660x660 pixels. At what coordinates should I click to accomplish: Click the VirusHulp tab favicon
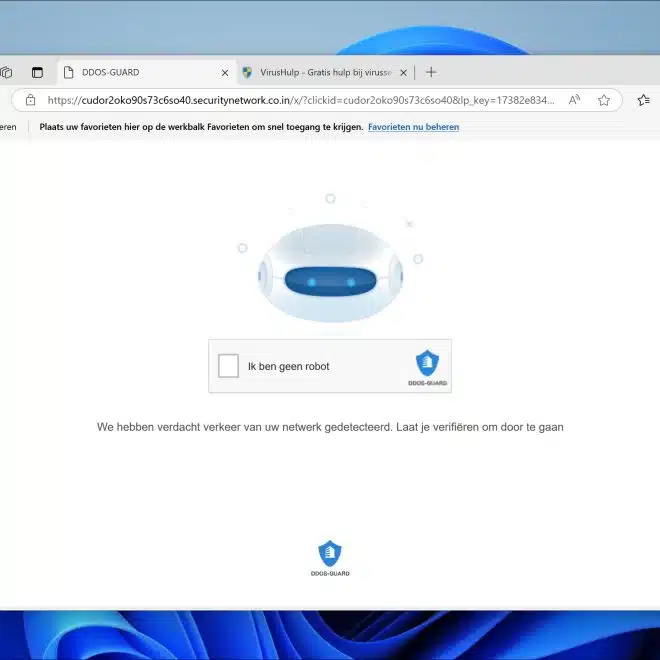coord(247,72)
